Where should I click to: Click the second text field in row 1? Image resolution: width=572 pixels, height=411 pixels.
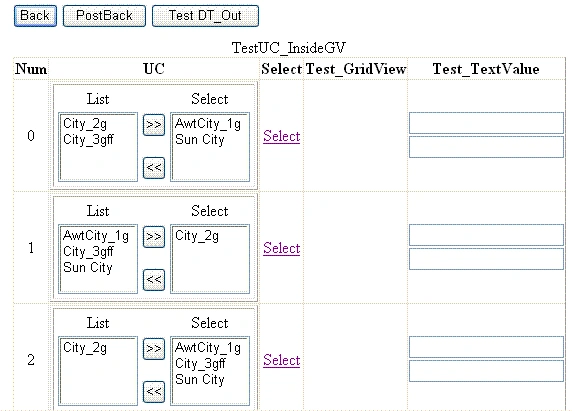coord(486,259)
